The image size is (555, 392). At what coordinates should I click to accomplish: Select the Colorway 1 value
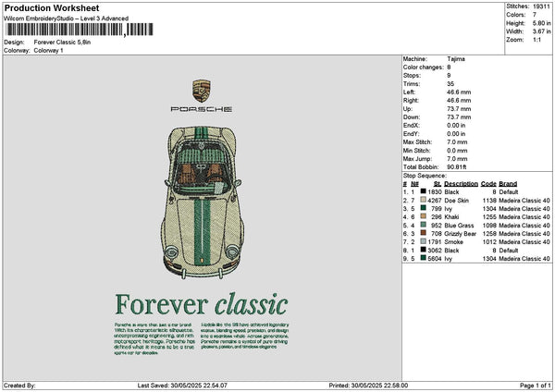48,51
